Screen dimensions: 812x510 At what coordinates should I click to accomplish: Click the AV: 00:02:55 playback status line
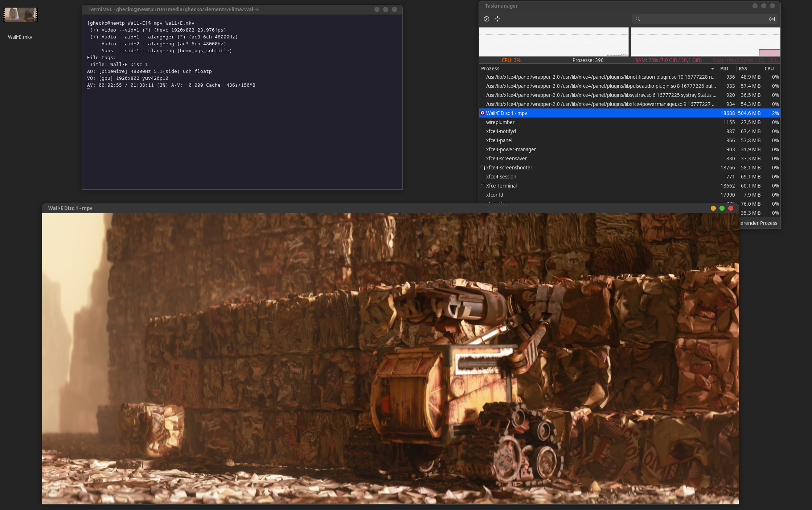(x=171, y=85)
